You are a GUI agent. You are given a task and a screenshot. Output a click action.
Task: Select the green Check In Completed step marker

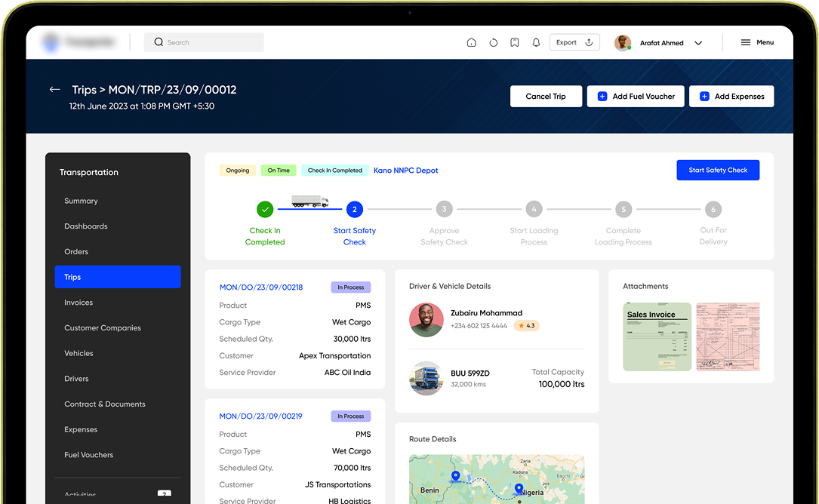265,210
